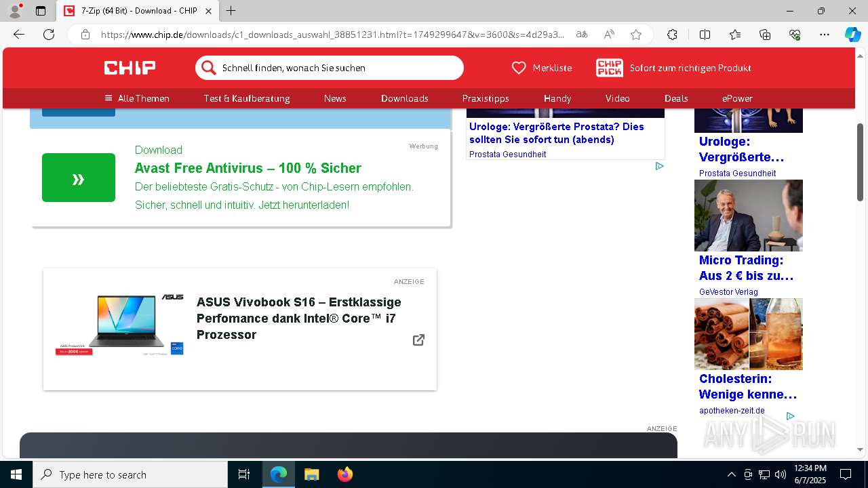The width and height of the screenshot is (868, 488).
Task: Open the News menu item
Action: (335, 98)
